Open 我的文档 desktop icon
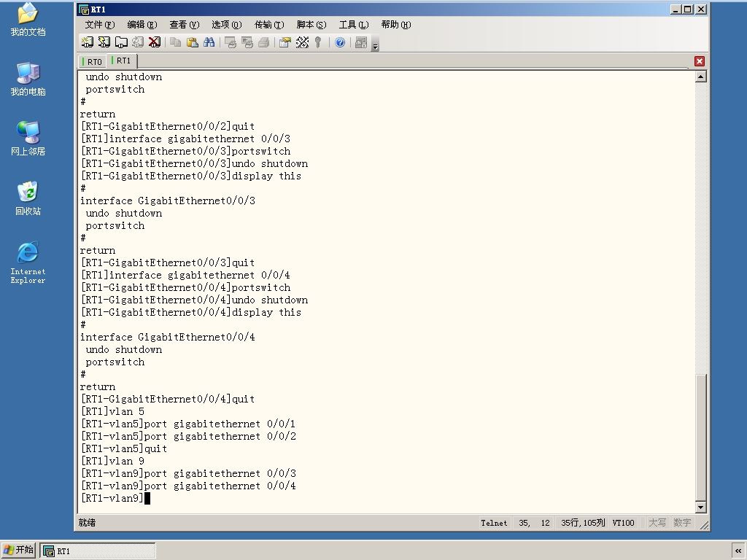The height and width of the screenshot is (560, 747). click(x=28, y=19)
